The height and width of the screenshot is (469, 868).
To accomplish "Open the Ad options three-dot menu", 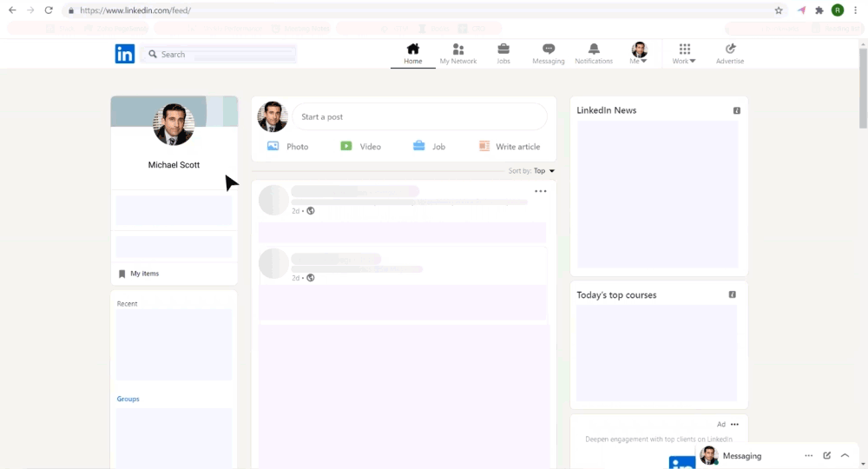I will click(x=734, y=424).
